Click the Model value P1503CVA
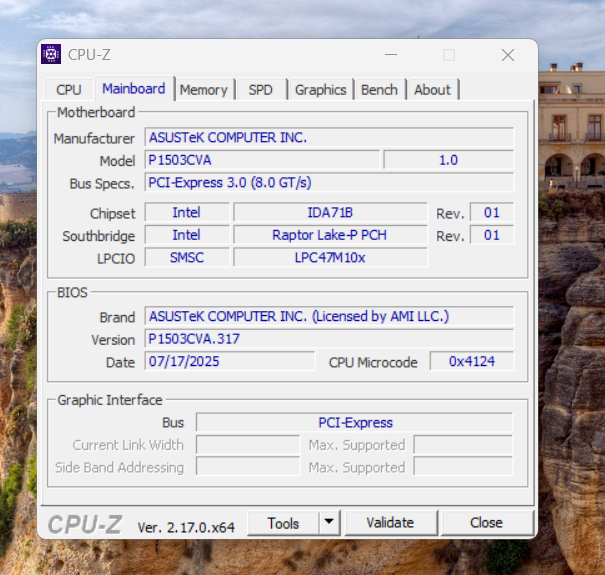This screenshot has height=575, width=605. tap(262, 160)
